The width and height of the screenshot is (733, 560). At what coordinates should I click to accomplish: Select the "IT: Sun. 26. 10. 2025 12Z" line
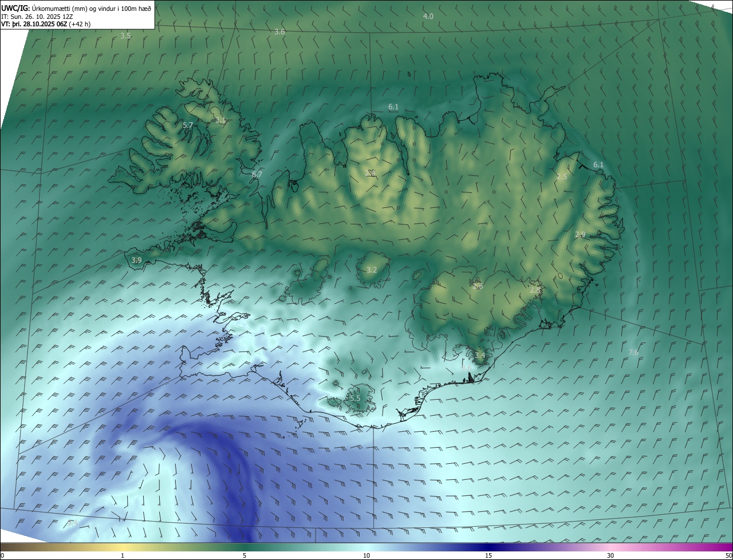point(37,16)
